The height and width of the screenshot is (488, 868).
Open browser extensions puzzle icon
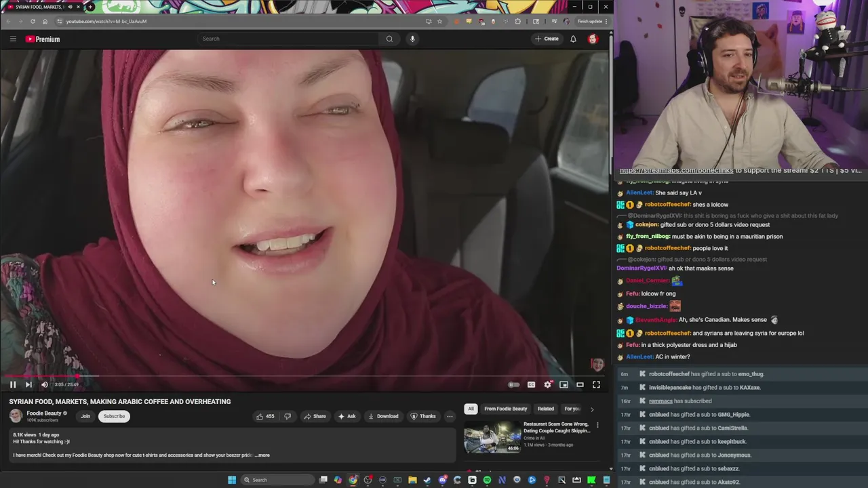pos(518,21)
